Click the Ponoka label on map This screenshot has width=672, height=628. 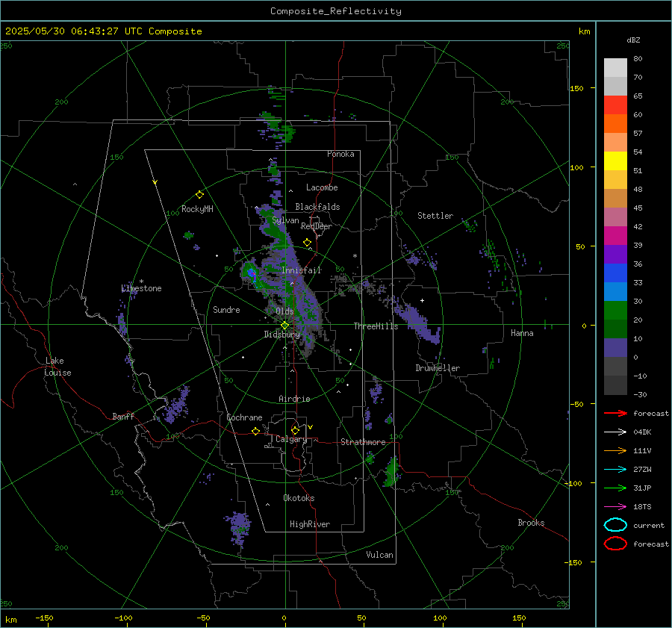[x=340, y=154]
